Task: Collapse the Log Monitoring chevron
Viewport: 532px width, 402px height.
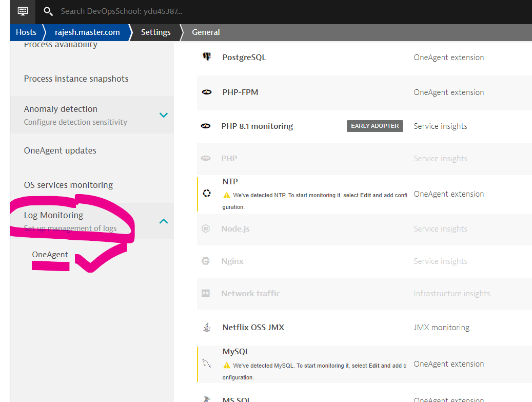Action: (164, 221)
